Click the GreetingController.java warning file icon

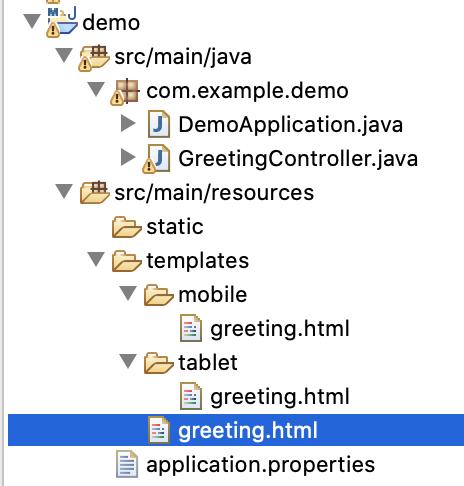[157, 159]
